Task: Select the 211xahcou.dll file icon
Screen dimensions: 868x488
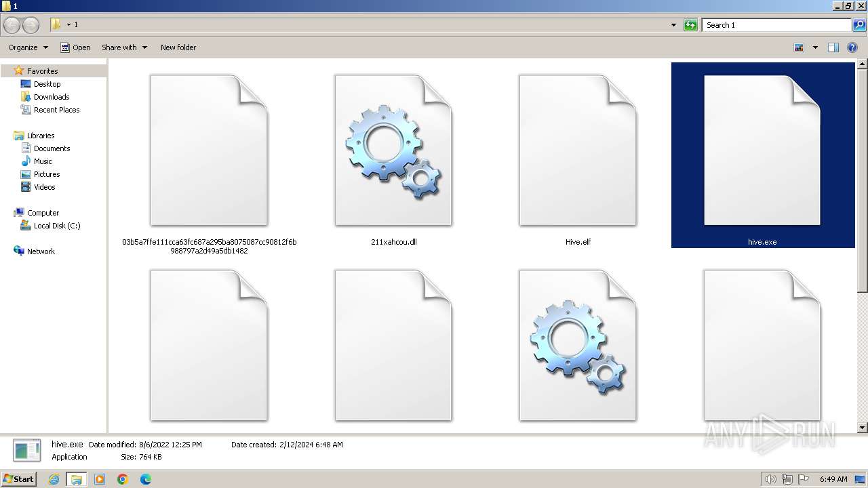Action: (393, 150)
